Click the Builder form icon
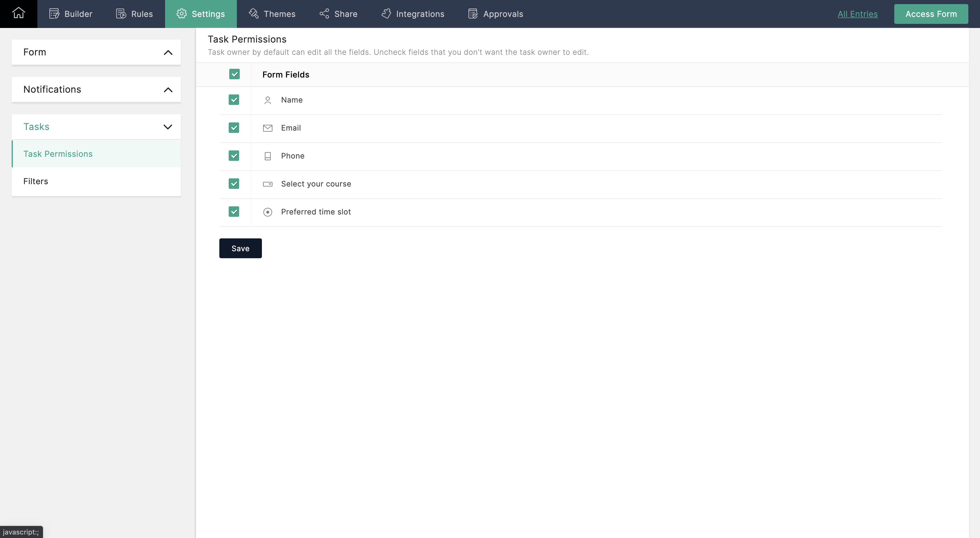The image size is (980, 538). [x=54, y=14]
